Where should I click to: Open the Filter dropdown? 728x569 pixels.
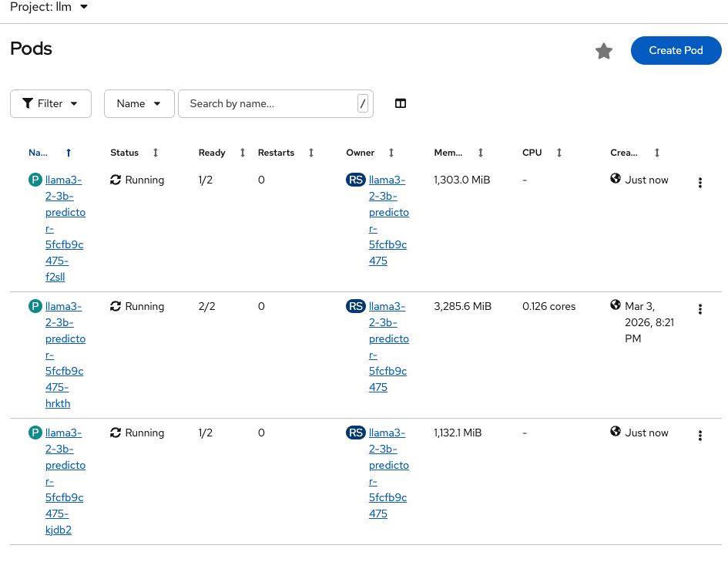pyautogui.click(x=51, y=103)
